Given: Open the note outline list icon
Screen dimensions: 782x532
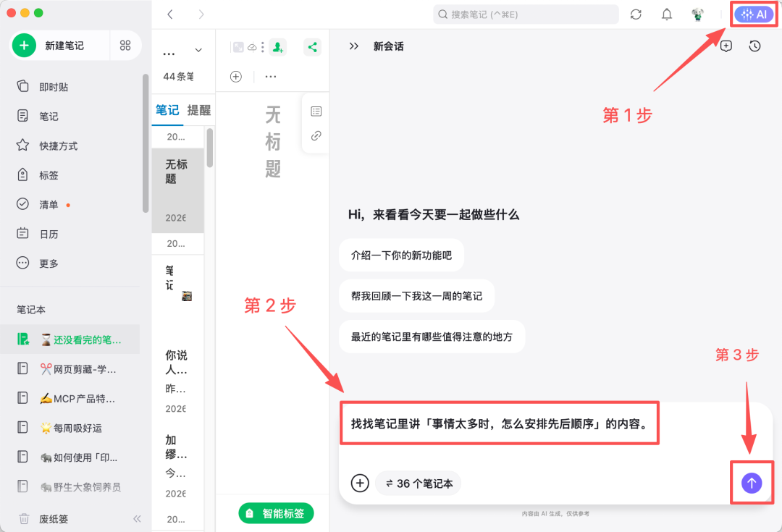Looking at the screenshot, I should point(316,111).
